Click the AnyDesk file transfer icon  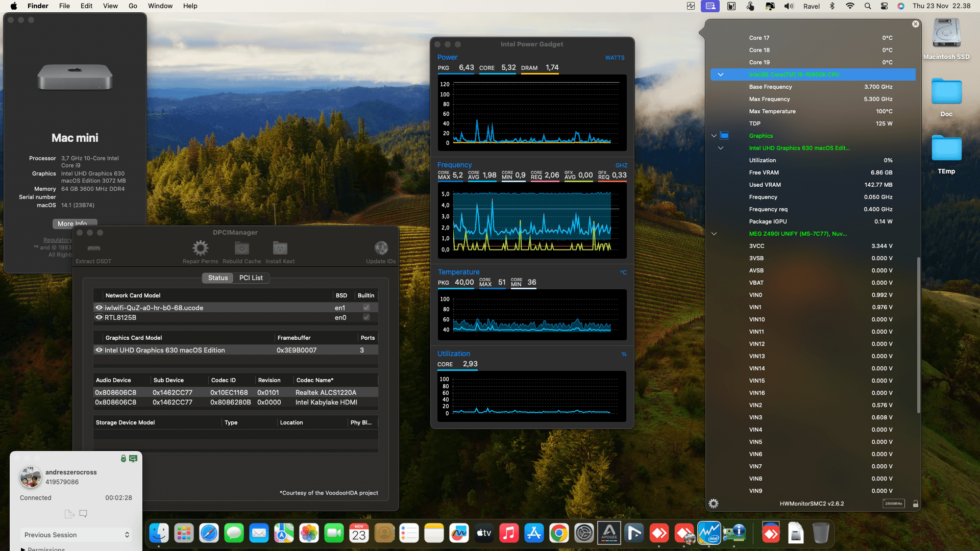tap(69, 514)
